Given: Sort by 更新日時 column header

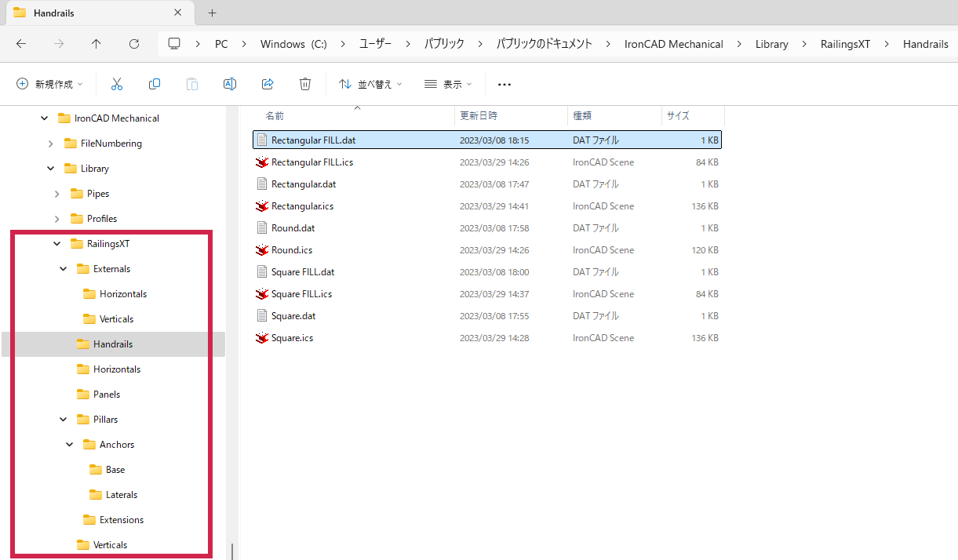Looking at the screenshot, I should [479, 115].
